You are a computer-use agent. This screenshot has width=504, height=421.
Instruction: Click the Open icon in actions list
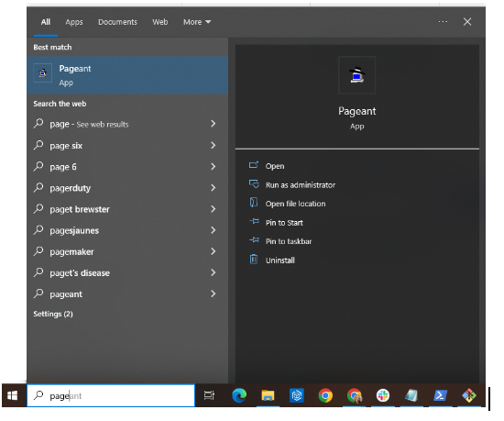[254, 165]
